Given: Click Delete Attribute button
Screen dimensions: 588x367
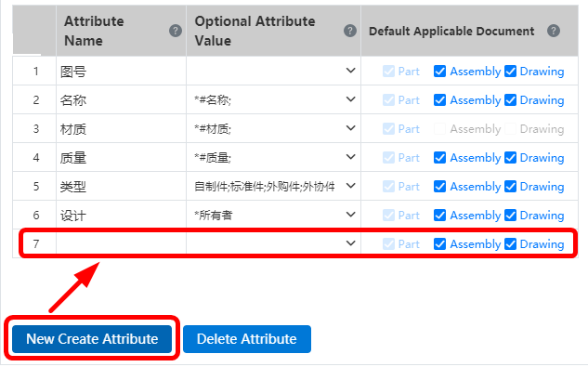Looking at the screenshot, I should coord(247,339).
